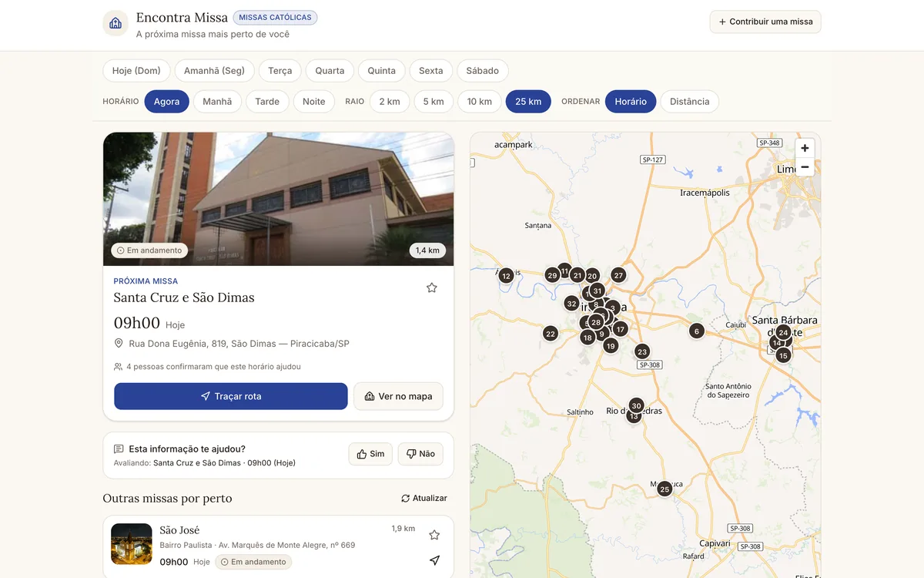Click Ver no mapa button
The height and width of the screenshot is (578, 924).
tap(398, 396)
